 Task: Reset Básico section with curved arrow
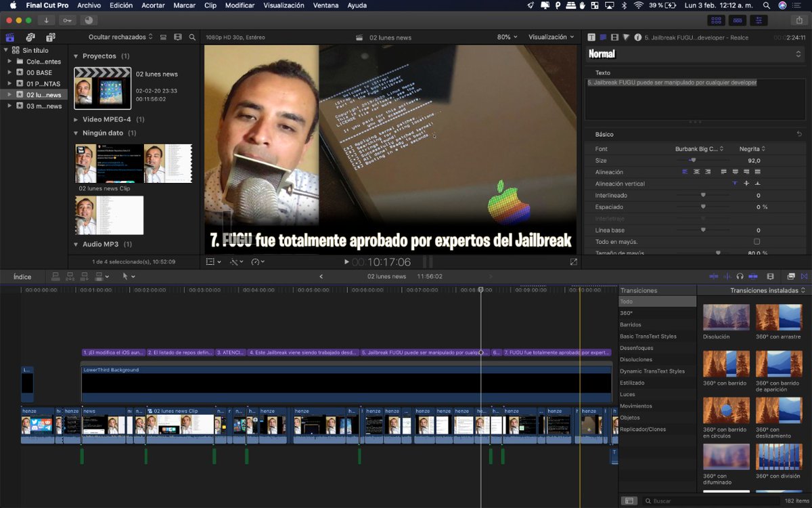point(799,134)
